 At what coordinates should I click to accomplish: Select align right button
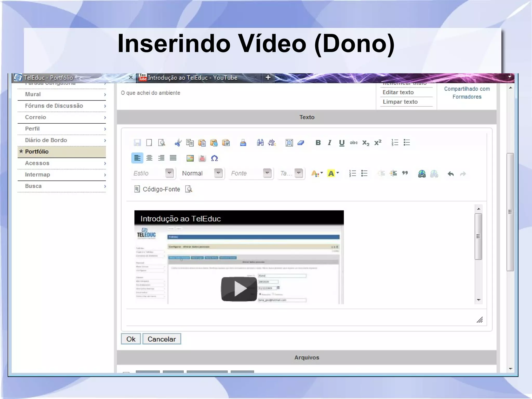pyautogui.click(x=161, y=158)
